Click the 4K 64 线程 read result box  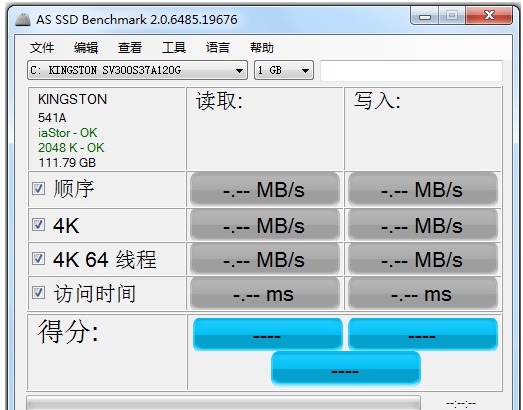point(265,259)
